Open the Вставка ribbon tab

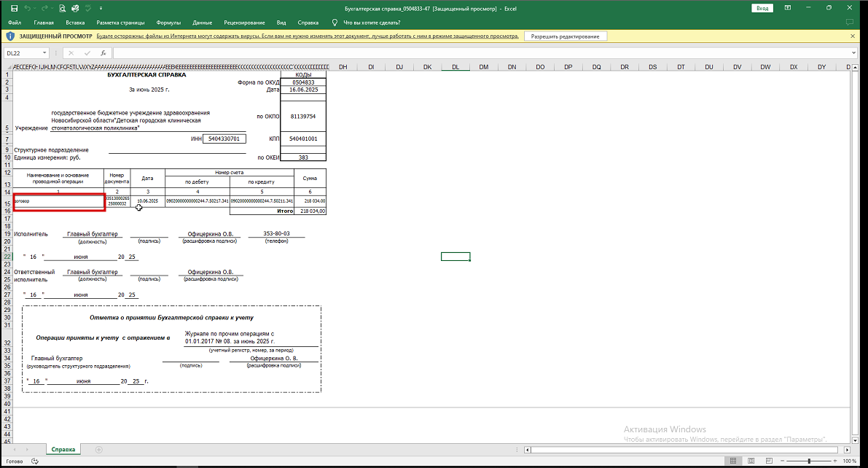pyautogui.click(x=75, y=23)
